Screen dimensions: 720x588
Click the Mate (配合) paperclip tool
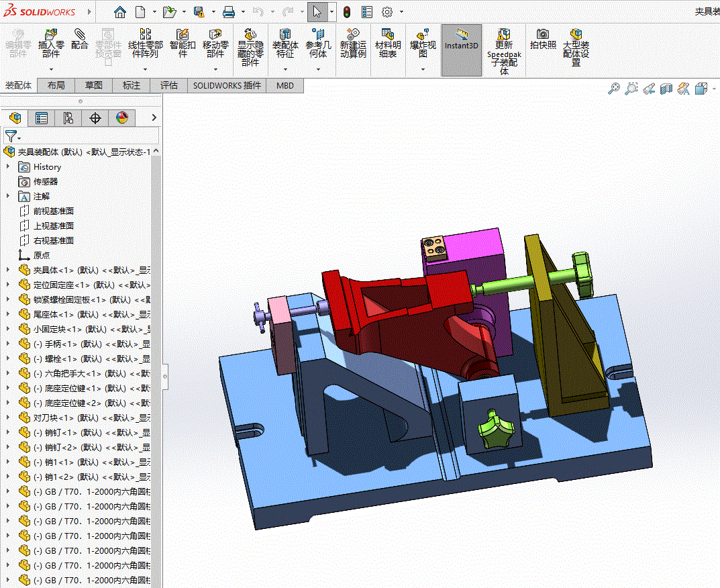pyautogui.click(x=79, y=40)
